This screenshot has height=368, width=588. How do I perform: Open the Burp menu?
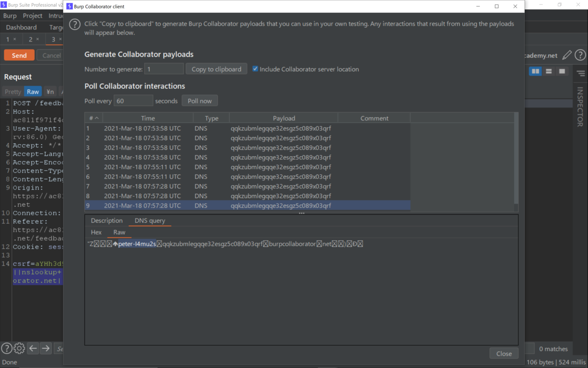click(10, 16)
